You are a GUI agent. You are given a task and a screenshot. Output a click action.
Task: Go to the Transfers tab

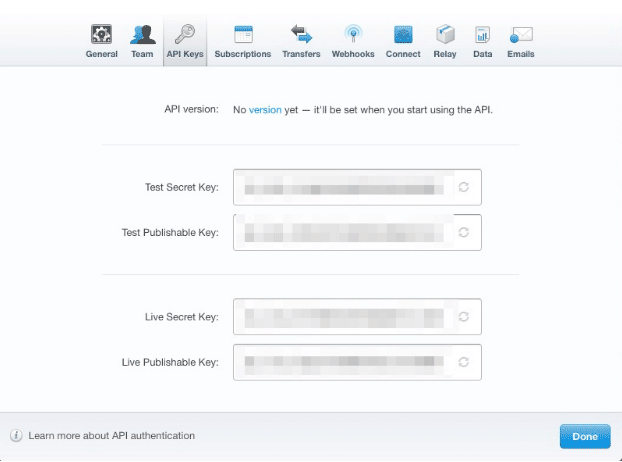[301, 41]
